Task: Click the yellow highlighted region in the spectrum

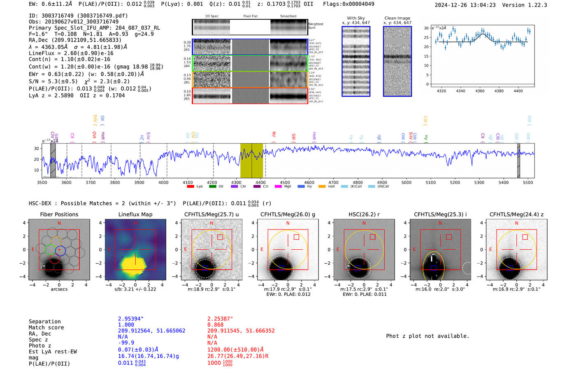Action: pyautogui.click(x=252, y=160)
